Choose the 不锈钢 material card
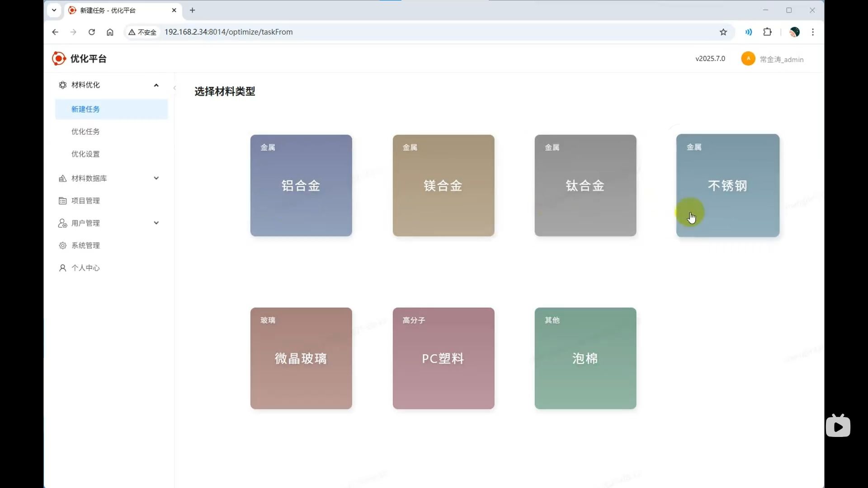 click(727, 185)
